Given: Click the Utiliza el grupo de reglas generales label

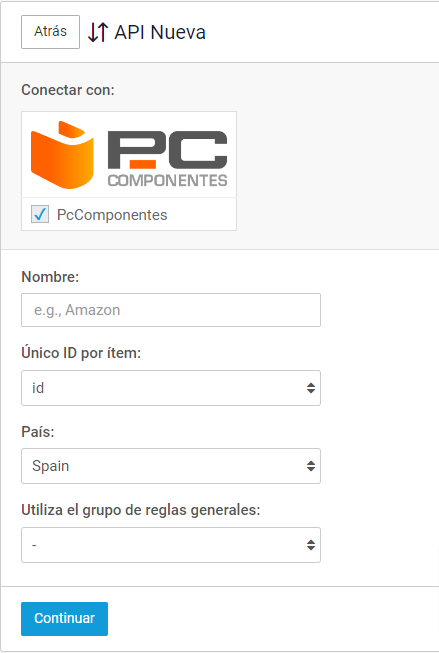Looking at the screenshot, I should tap(141, 510).
